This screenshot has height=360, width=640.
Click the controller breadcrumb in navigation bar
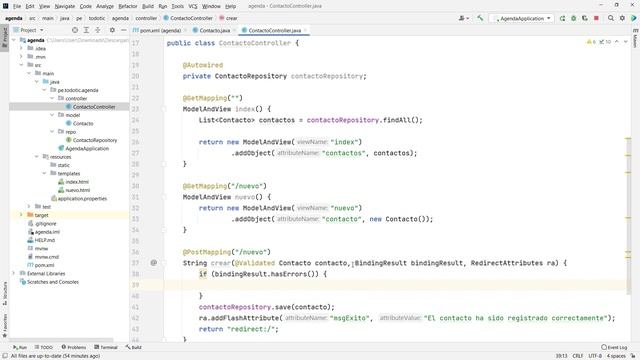point(146,18)
